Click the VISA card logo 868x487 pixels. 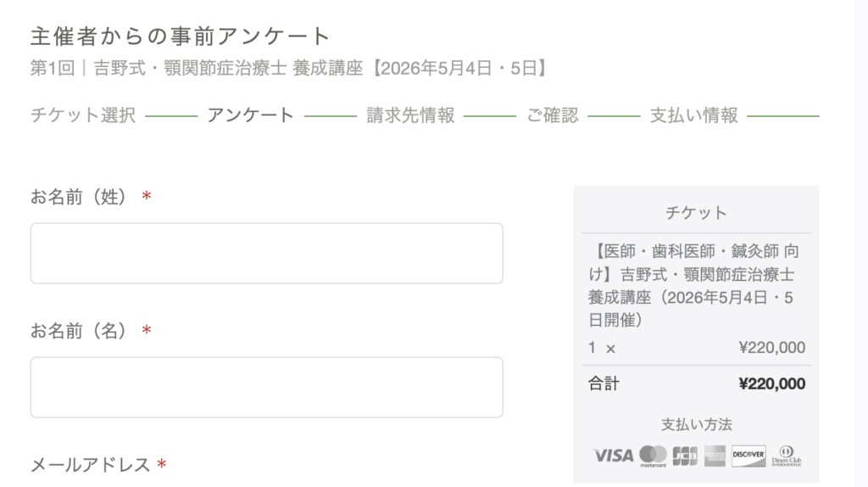coord(613,456)
